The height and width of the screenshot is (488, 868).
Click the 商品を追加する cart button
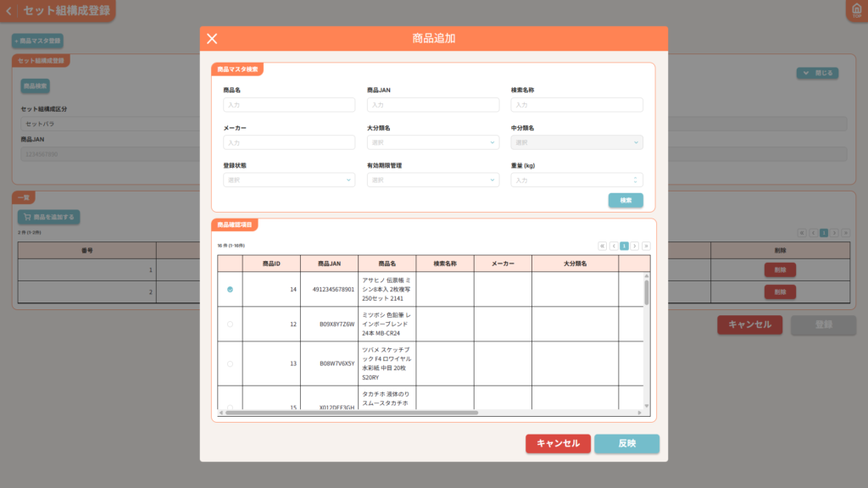click(48, 217)
